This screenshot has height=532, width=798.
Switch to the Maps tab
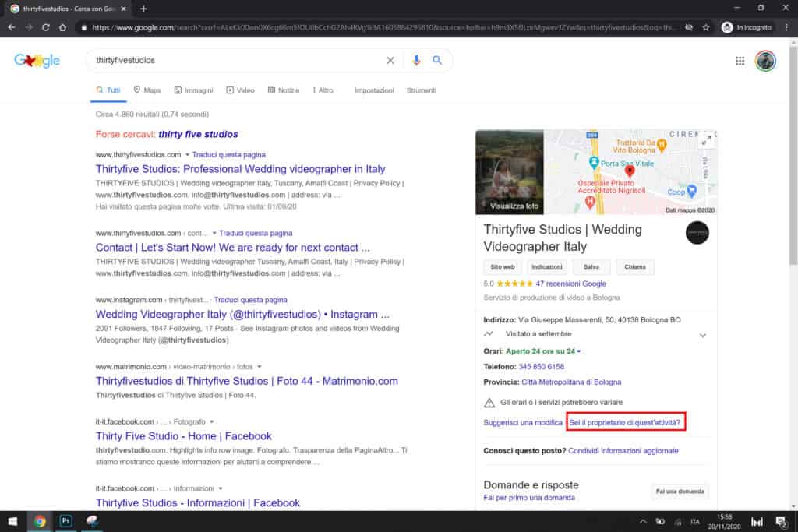click(x=147, y=90)
